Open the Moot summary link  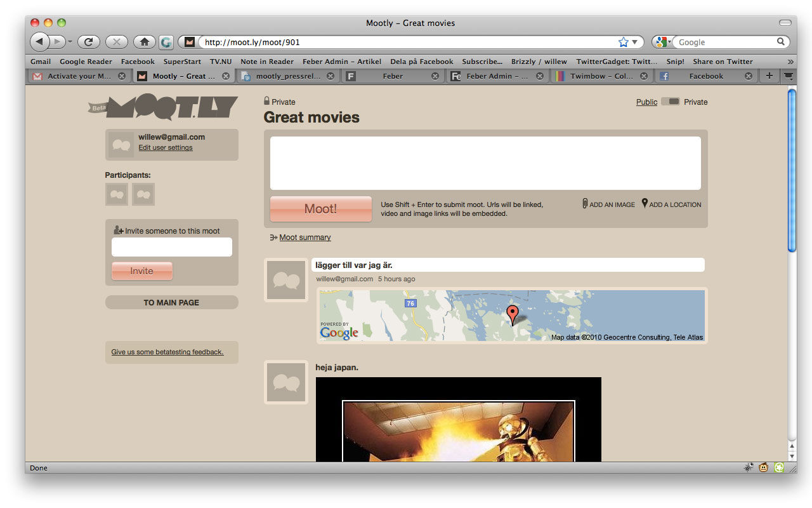(304, 237)
